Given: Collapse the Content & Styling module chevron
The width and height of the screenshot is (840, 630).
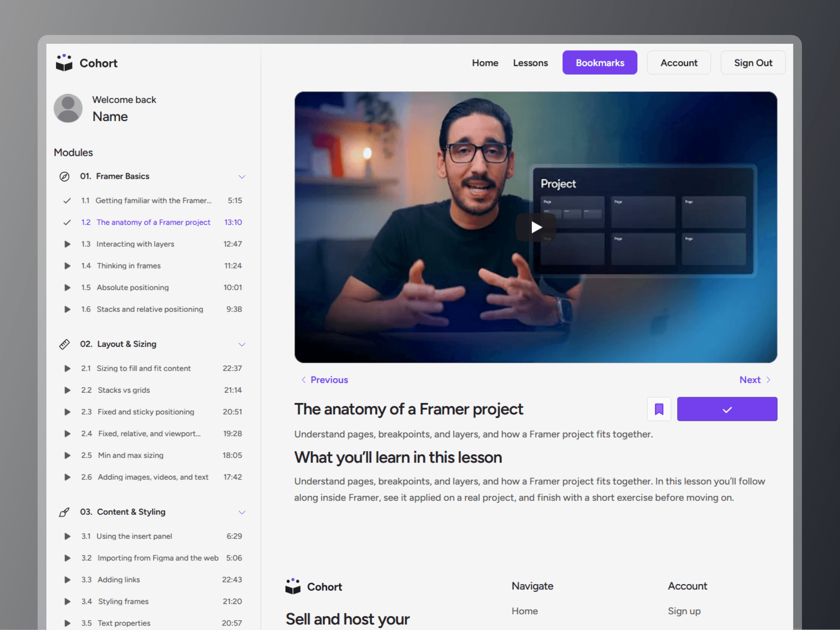Looking at the screenshot, I should [241, 512].
